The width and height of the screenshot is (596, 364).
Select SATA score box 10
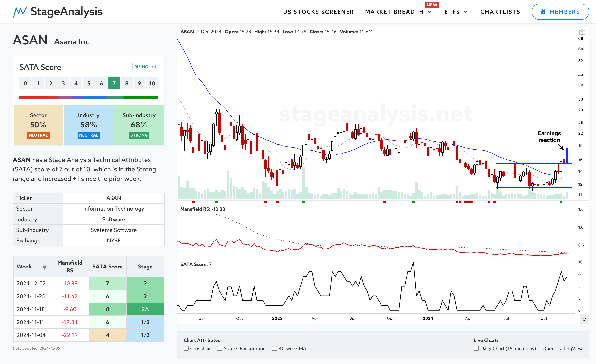[x=152, y=83]
